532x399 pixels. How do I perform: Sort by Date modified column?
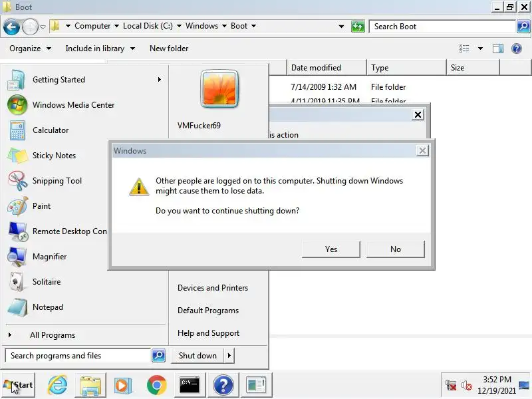pyautogui.click(x=327, y=68)
